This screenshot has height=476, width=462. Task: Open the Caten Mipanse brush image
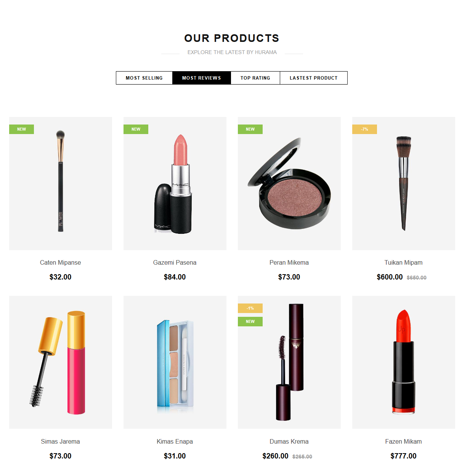click(x=61, y=184)
